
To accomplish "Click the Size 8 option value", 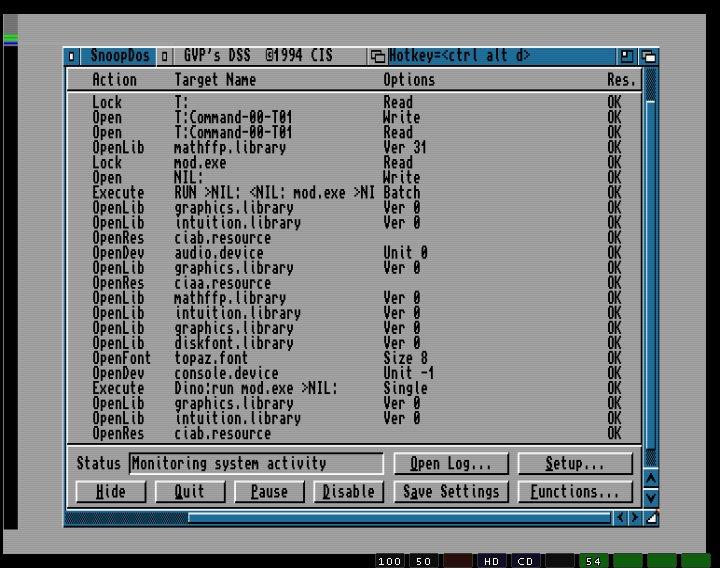I will point(405,358).
